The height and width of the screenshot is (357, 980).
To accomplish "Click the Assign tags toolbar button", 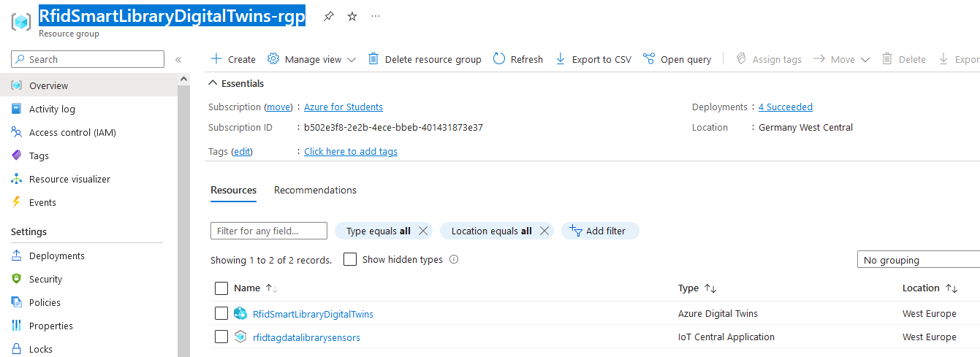I will (768, 59).
